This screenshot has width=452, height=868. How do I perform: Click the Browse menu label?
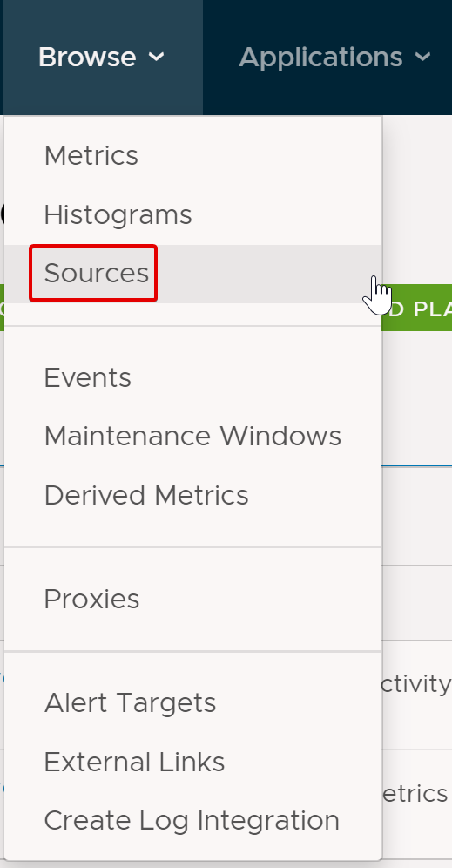click(x=87, y=57)
